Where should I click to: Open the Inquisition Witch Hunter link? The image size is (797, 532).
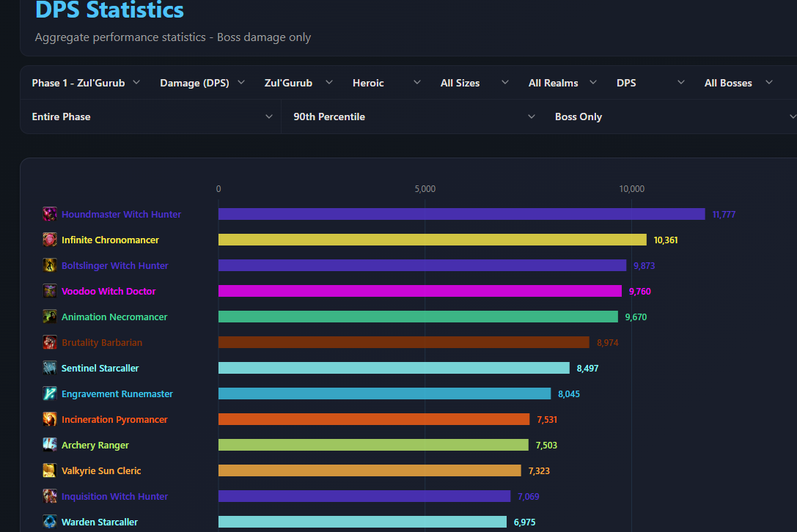pyautogui.click(x=114, y=496)
